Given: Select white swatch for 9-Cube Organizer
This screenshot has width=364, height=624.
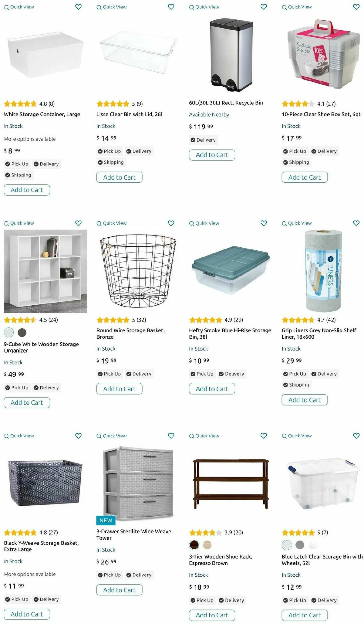Looking at the screenshot, I should pos(9,333).
